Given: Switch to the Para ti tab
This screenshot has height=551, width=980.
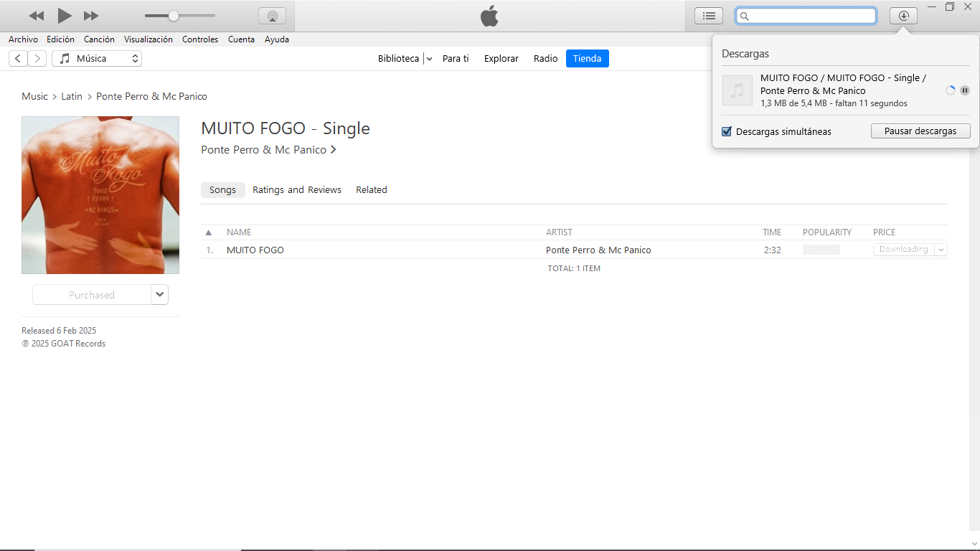Looking at the screenshot, I should [x=456, y=59].
